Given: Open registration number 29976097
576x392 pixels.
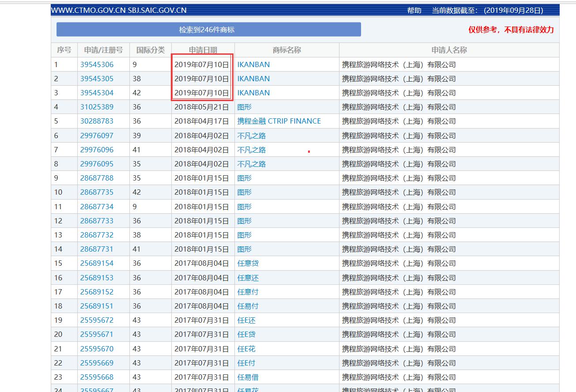Looking at the screenshot, I should (97, 136).
